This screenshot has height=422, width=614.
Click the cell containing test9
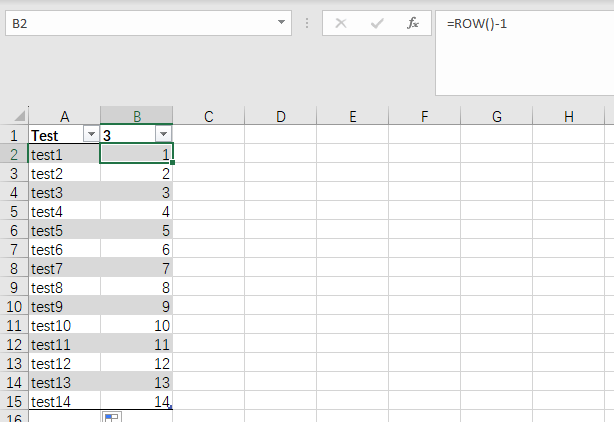64,307
